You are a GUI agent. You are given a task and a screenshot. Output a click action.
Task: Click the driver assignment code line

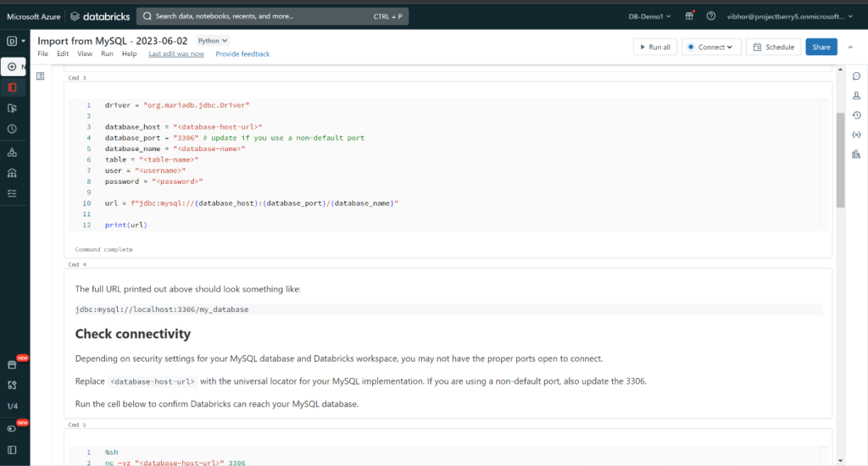tap(177, 105)
